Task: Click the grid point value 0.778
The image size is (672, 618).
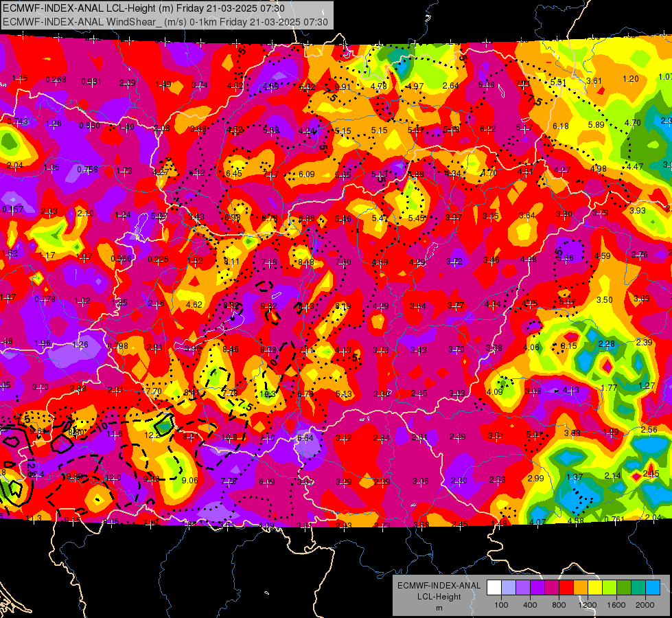Action: (45, 299)
